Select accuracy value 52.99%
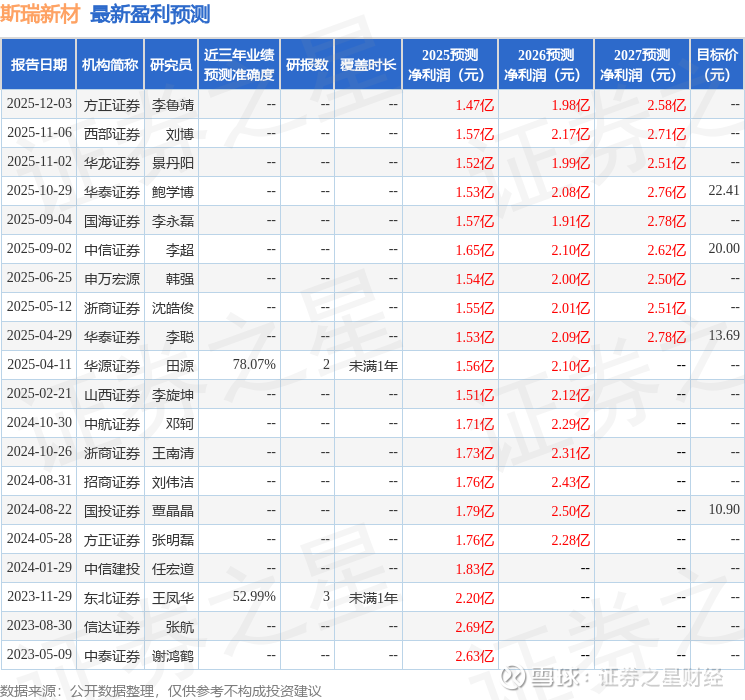Image resolution: width=745 pixels, height=700 pixels. click(x=254, y=596)
